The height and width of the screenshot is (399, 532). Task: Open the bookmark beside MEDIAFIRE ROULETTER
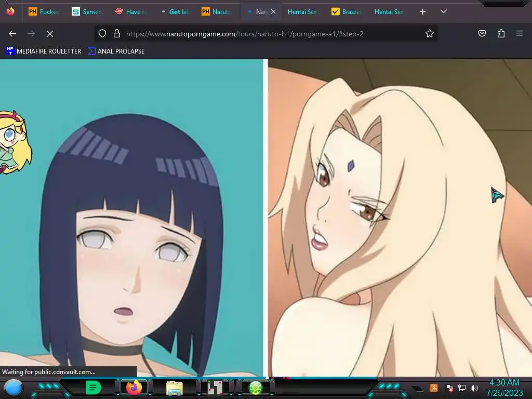[116, 51]
